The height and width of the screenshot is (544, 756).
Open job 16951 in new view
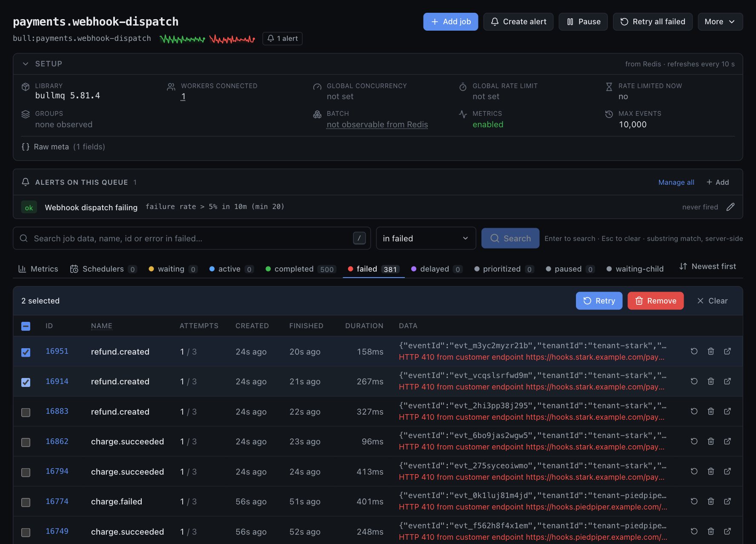point(727,351)
